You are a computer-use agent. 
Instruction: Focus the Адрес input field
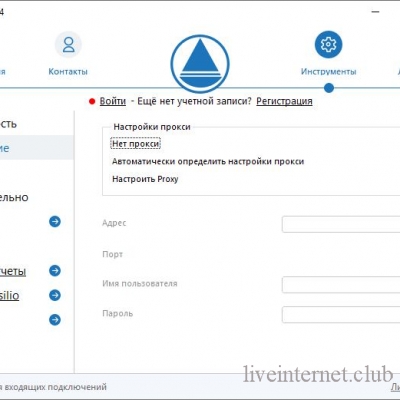click(341, 224)
